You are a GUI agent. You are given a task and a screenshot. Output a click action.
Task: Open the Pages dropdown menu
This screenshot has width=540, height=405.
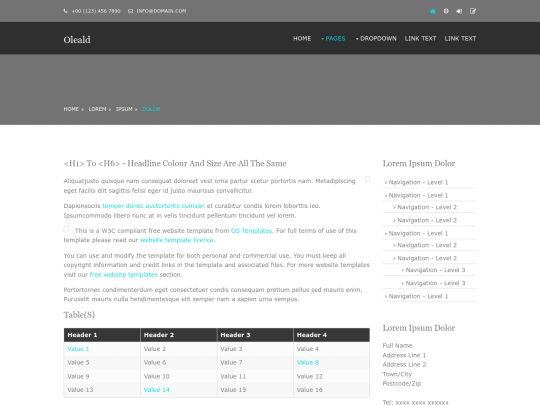pos(333,39)
